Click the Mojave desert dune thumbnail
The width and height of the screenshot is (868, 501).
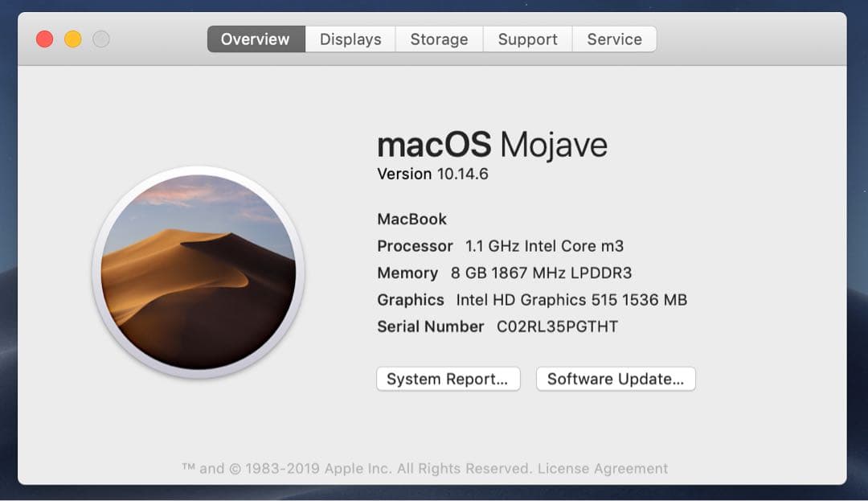tap(199, 272)
